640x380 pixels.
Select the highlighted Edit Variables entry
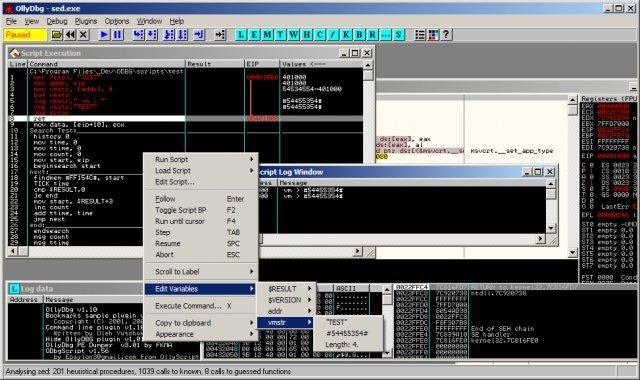(x=201, y=289)
